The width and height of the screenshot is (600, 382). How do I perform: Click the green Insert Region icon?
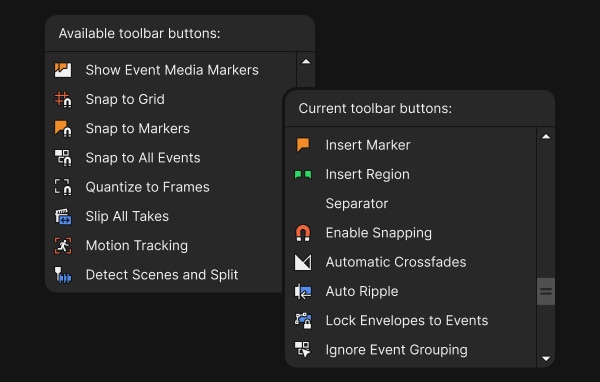click(303, 175)
